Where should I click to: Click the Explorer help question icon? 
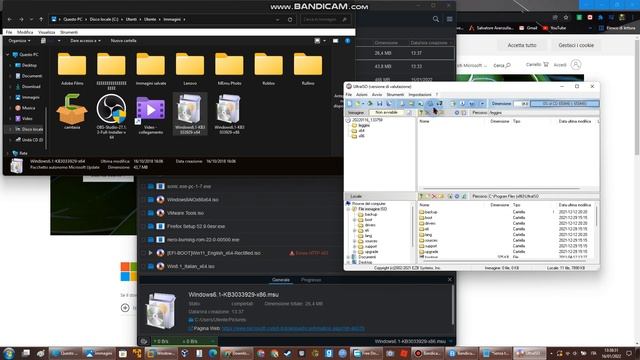coord(347,41)
